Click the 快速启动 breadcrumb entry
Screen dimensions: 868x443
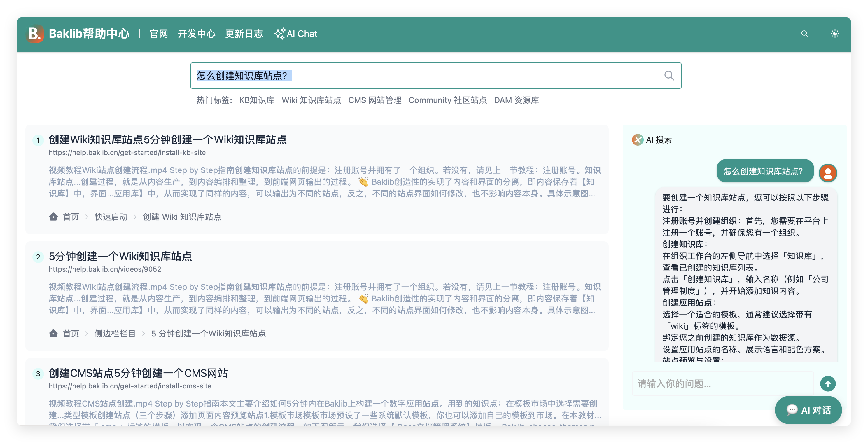(x=111, y=217)
